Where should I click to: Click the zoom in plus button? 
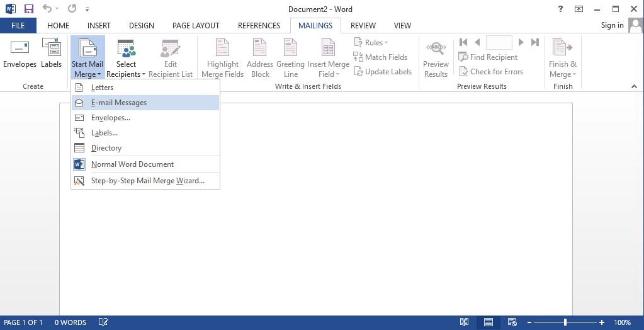(x=602, y=322)
